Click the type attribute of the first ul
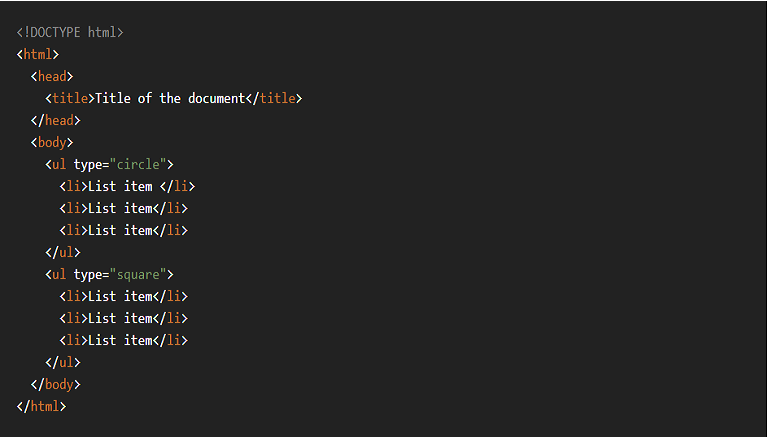Image resolution: width=768 pixels, height=438 pixels. [88, 164]
